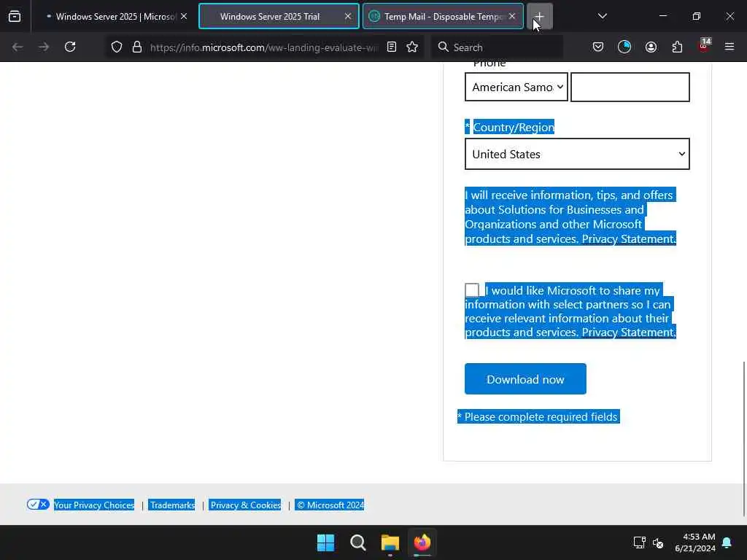The height and width of the screenshot is (560, 747).
Task: Open a new browser tab
Action: click(x=539, y=16)
